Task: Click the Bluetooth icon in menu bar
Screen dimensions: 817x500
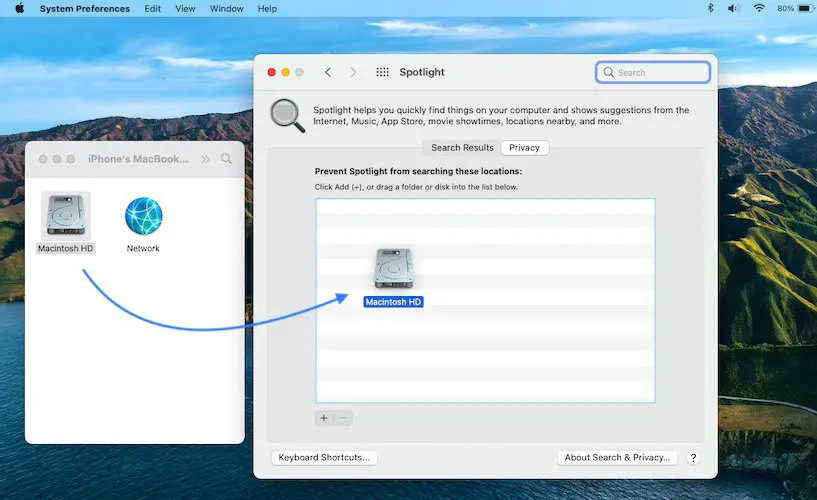Action: pos(710,8)
